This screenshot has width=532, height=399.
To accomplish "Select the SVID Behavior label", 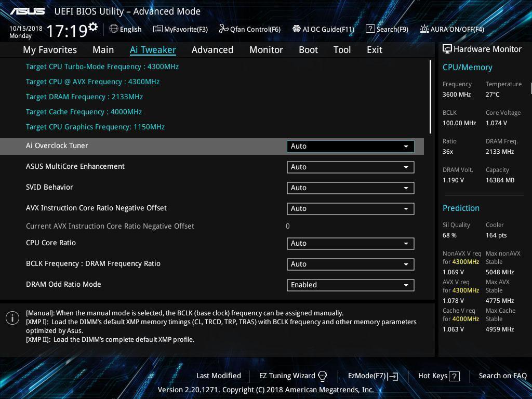I will [49, 187].
